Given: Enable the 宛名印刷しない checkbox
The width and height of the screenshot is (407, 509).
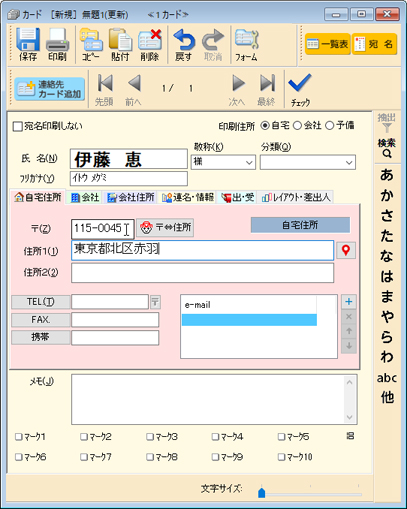Looking at the screenshot, I should tap(17, 126).
